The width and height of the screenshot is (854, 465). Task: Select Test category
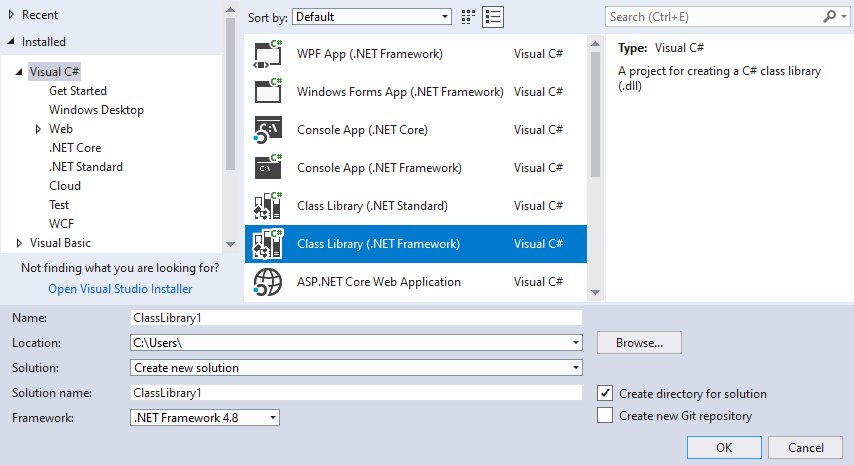click(x=59, y=205)
